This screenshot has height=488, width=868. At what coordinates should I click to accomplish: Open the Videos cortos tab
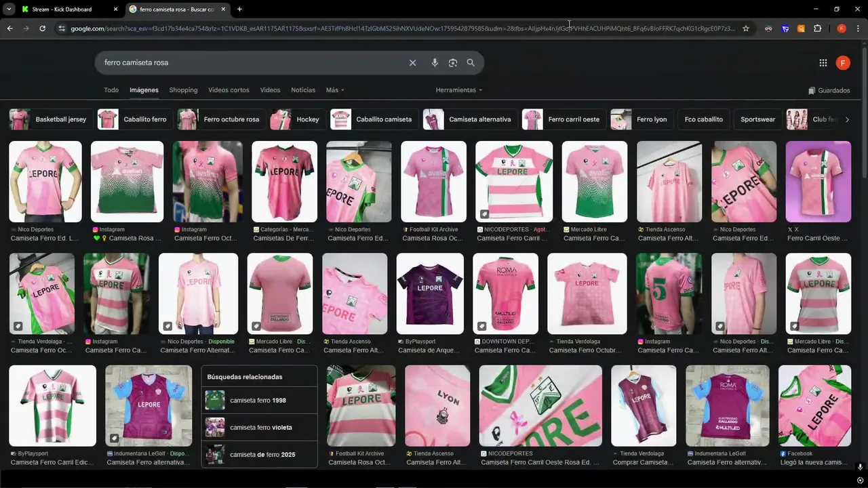click(x=229, y=90)
